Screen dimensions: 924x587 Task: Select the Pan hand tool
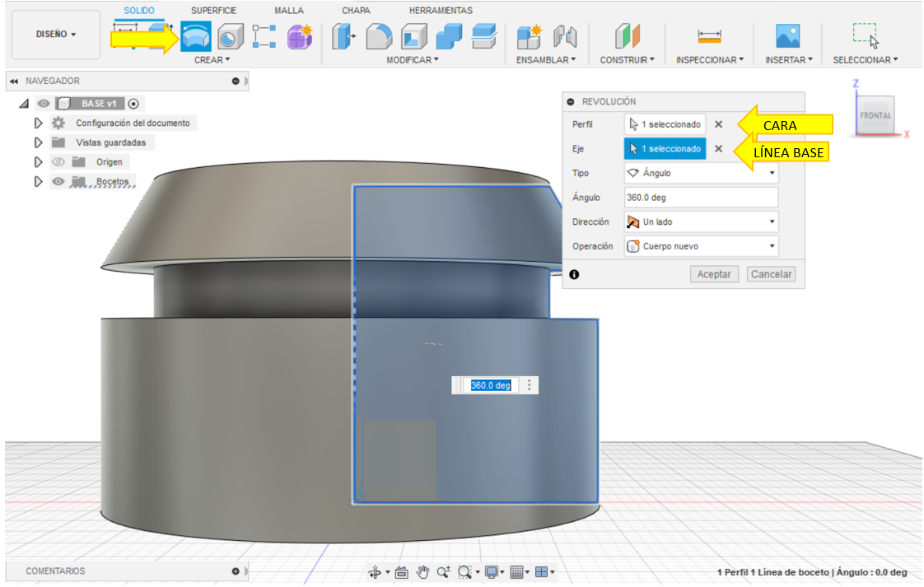pos(422,572)
